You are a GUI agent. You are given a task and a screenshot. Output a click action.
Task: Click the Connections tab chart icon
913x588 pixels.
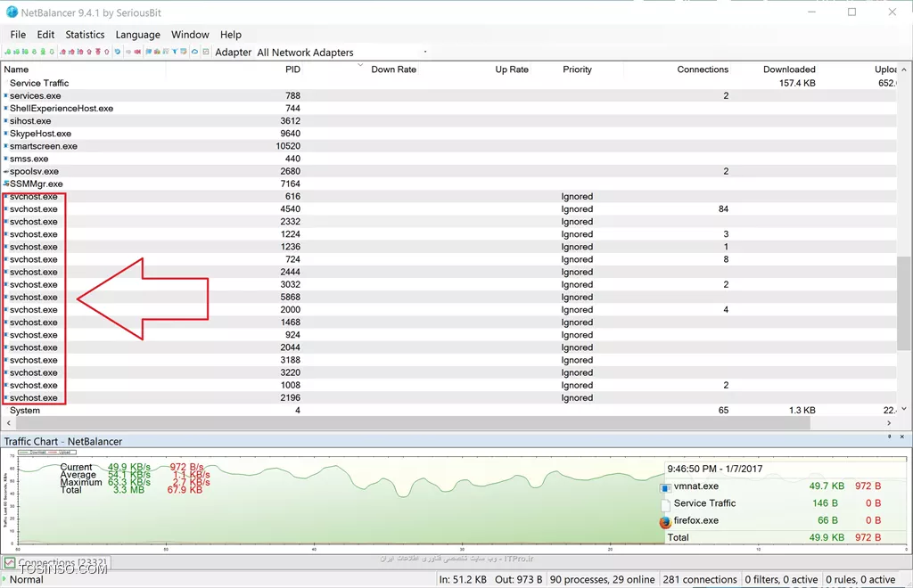[10, 562]
